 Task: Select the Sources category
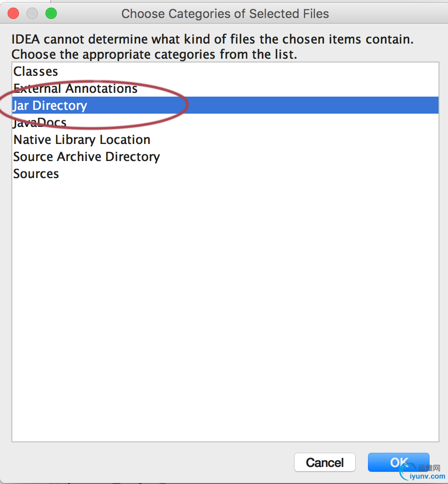[36, 174]
